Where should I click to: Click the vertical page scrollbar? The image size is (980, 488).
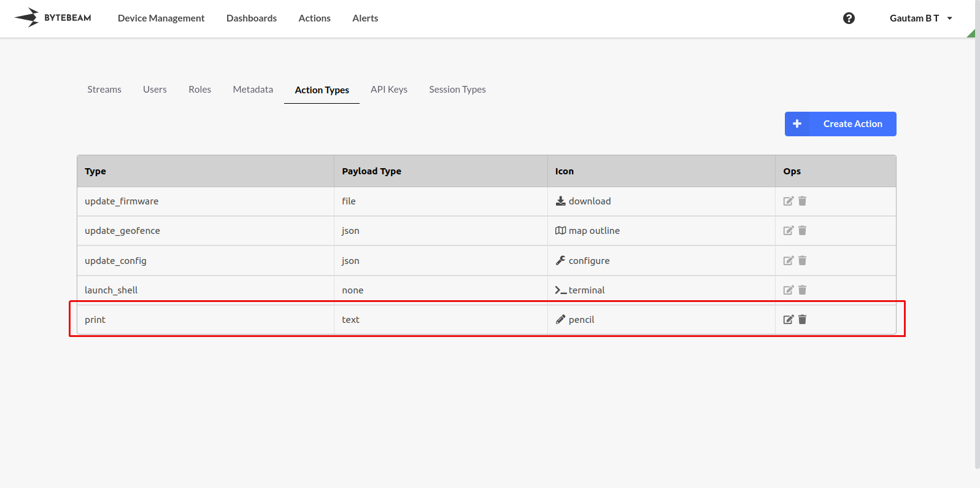click(x=977, y=234)
